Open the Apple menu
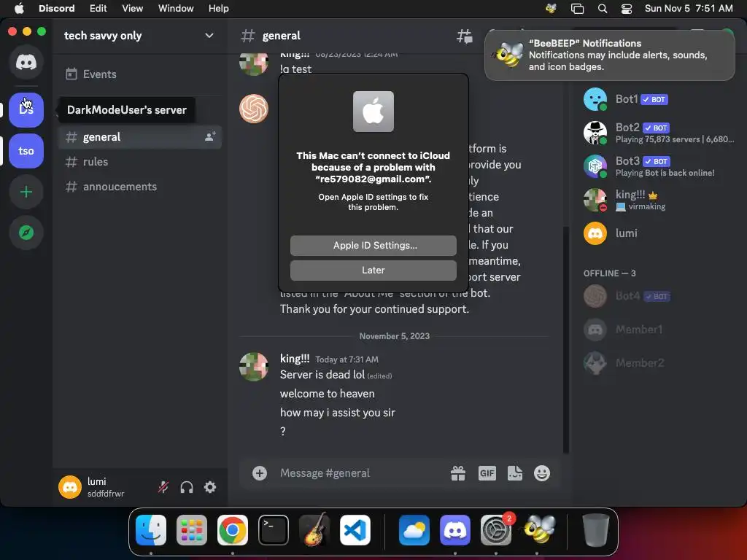The height and width of the screenshot is (560, 747). tap(19, 9)
